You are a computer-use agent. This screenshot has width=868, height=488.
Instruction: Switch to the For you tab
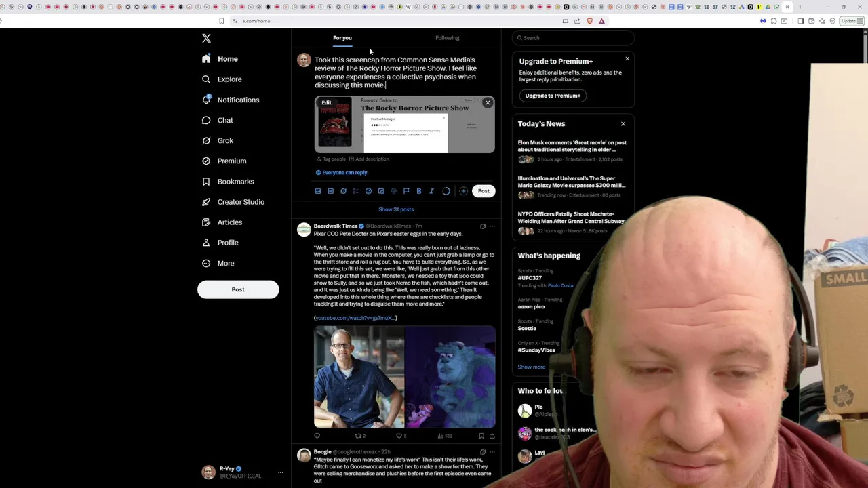[342, 38]
